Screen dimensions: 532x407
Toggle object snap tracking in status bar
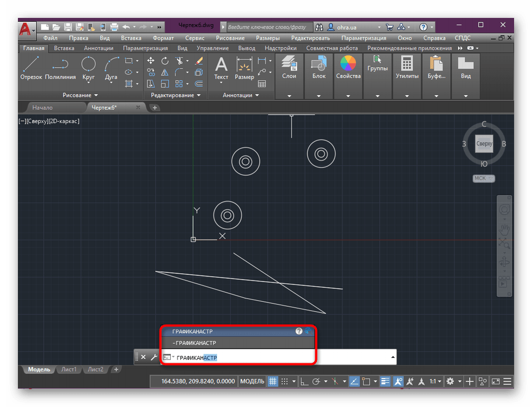[354, 382]
